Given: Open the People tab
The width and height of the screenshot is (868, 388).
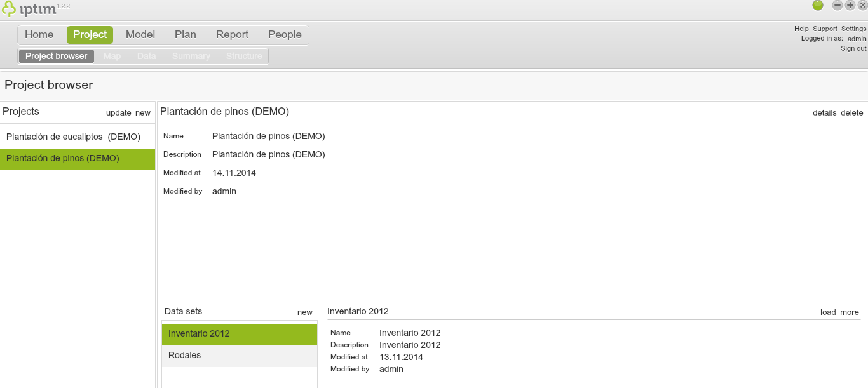Looking at the screenshot, I should coord(284,34).
